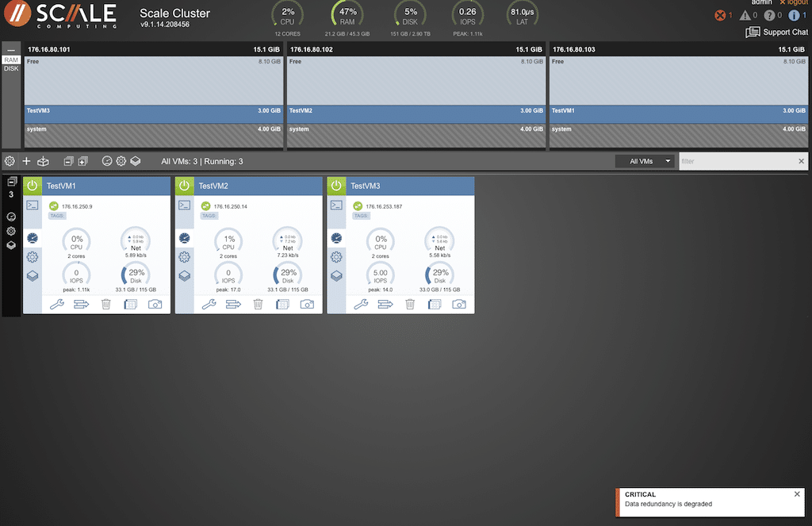The width and height of the screenshot is (812, 526).
Task: Switch node view to the RAM tab
Action: pyautogui.click(x=11, y=60)
